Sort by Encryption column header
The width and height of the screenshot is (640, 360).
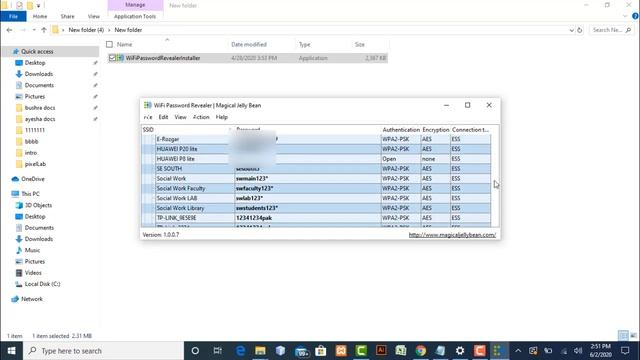436,130
